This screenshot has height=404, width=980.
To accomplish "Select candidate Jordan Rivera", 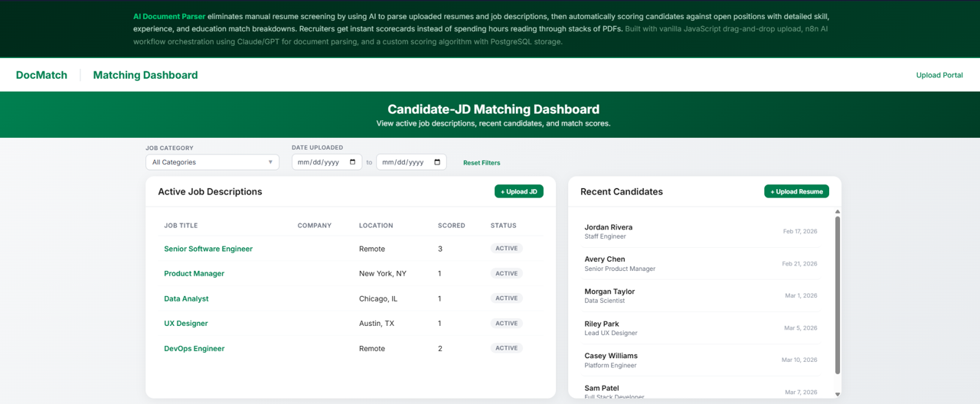I will pyautogui.click(x=609, y=227).
